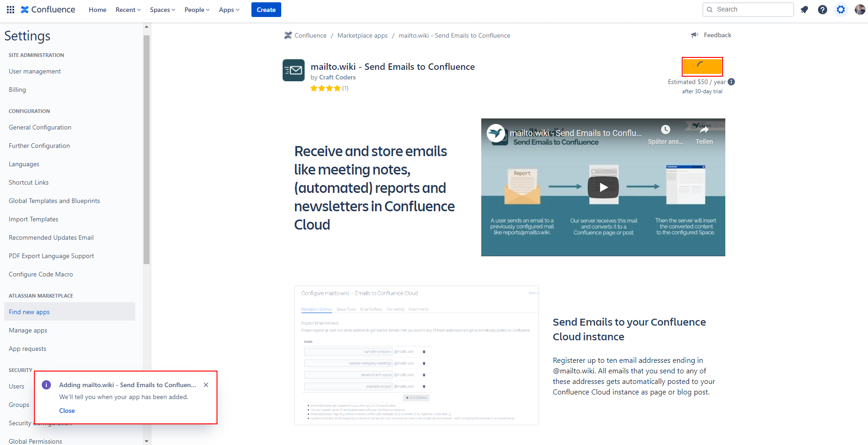Click the mailto.wiki app logo icon
This screenshot has height=445, width=868.
tap(293, 70)
